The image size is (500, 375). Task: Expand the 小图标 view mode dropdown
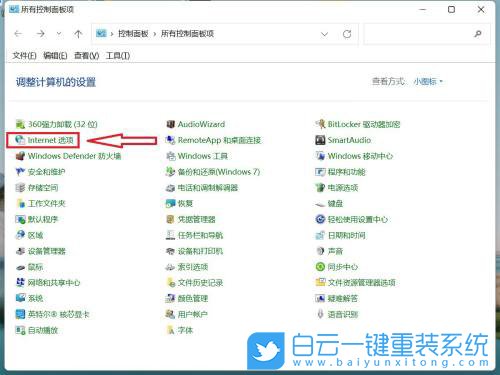428,81
